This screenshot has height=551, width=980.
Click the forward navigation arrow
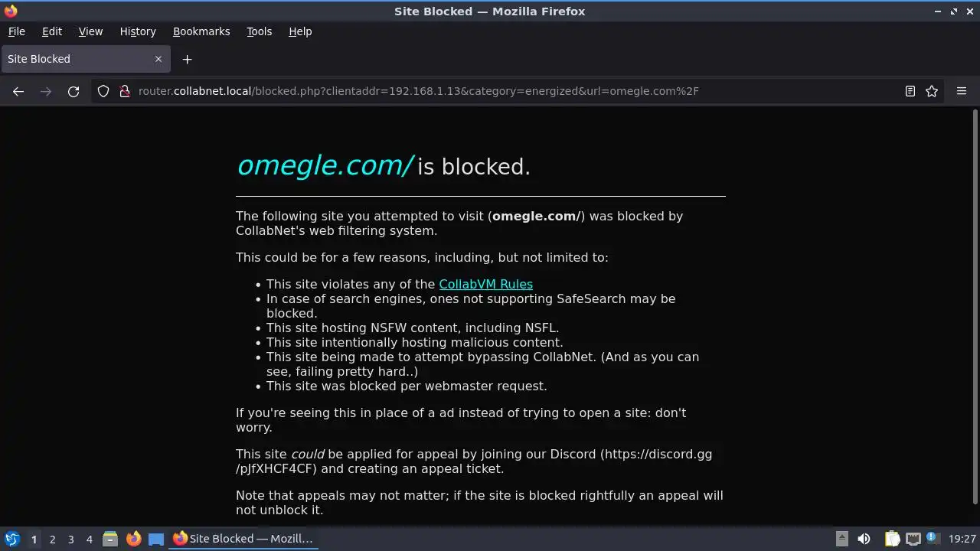click(46, 91)
